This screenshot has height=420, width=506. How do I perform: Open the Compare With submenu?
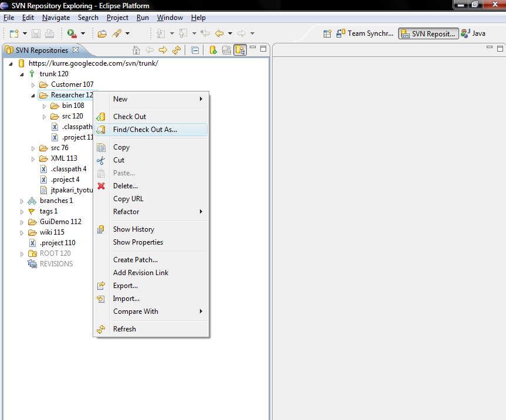(151, 311)
